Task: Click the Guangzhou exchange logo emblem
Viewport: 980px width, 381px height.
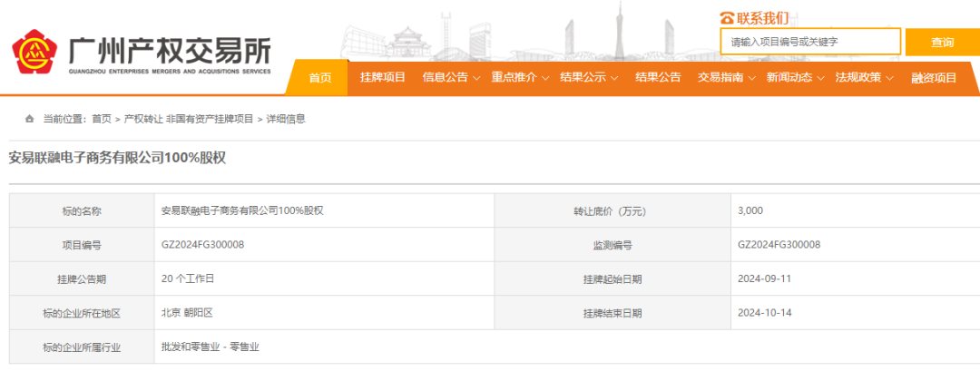Action: tap(35, 53)
